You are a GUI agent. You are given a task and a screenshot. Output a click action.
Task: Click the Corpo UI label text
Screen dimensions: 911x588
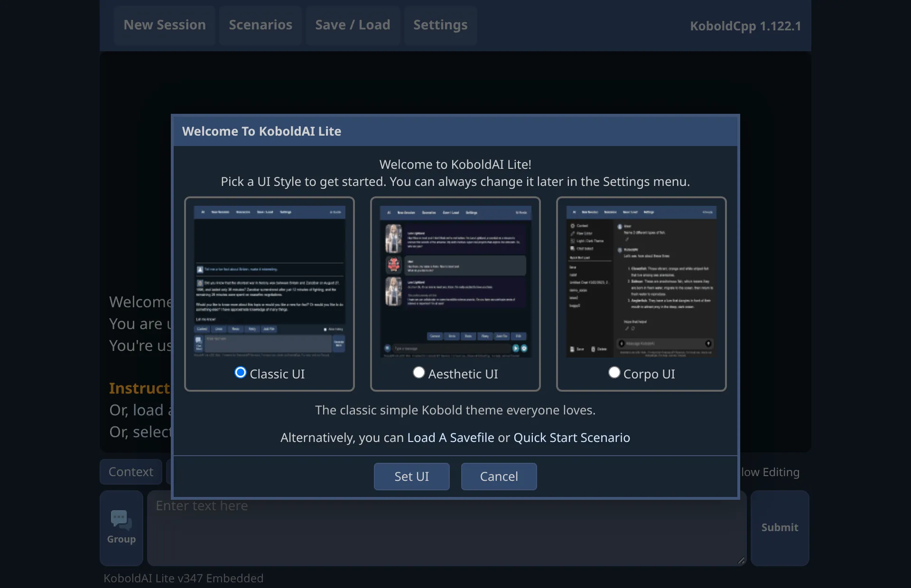pyautogui.click(x=649, y=374)
